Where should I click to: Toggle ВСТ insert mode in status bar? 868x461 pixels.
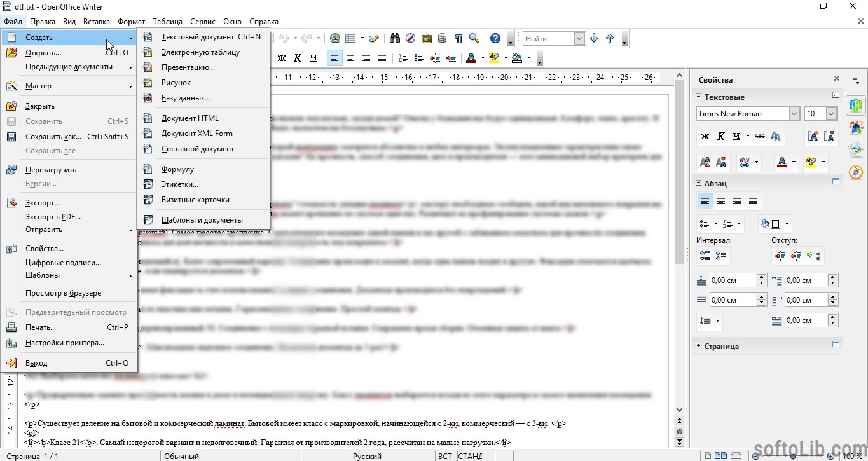tap(445, 456)
